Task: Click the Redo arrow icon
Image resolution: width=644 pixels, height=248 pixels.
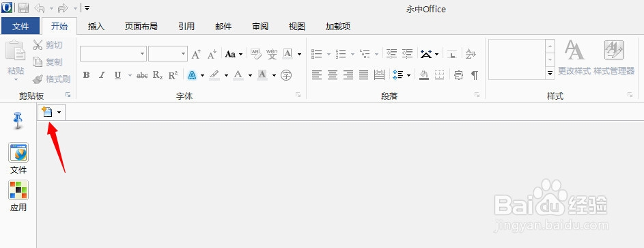Action: [63, 8]
